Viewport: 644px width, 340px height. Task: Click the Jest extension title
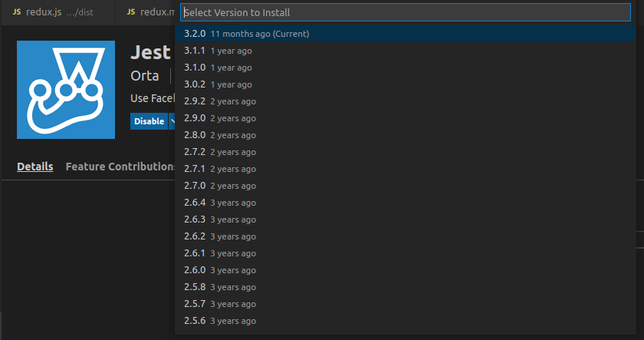pos(150,52)
